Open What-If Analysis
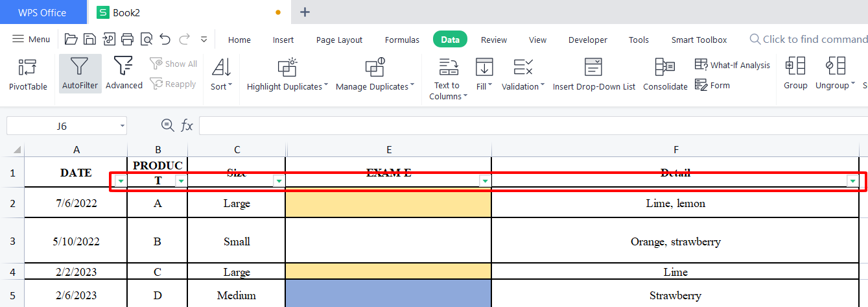Screen dimensions: 868x307 733,65
